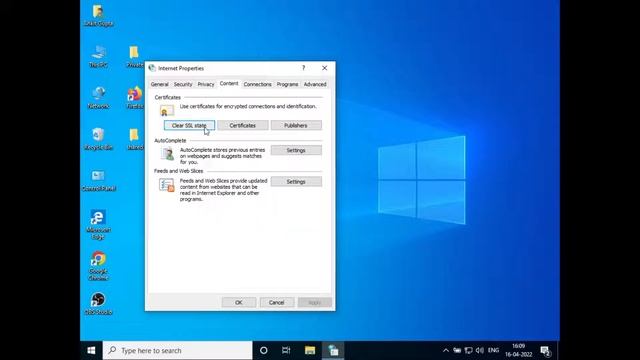Open the Network desktop icon
The height and width of the screenshot is (360, 640).
pyautogui.click(x=98, y=98)
